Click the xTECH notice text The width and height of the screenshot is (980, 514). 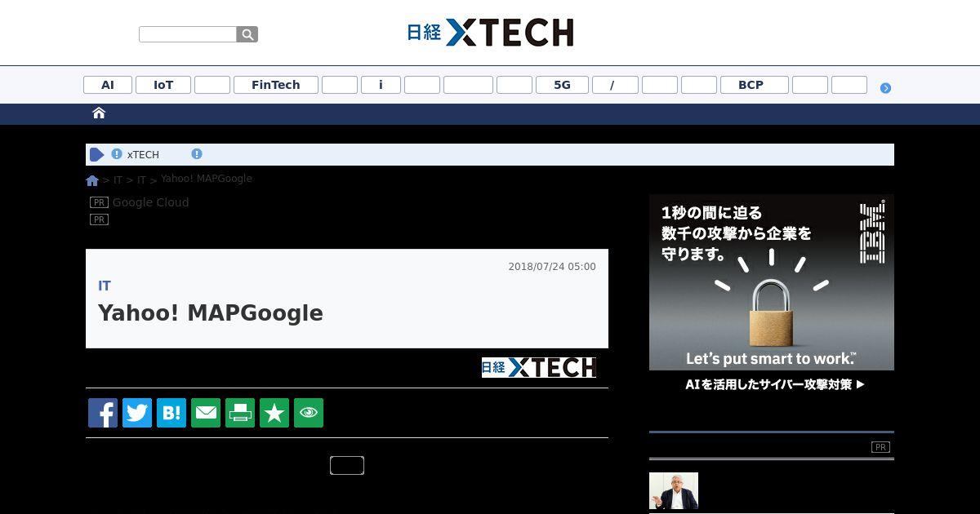143,154
